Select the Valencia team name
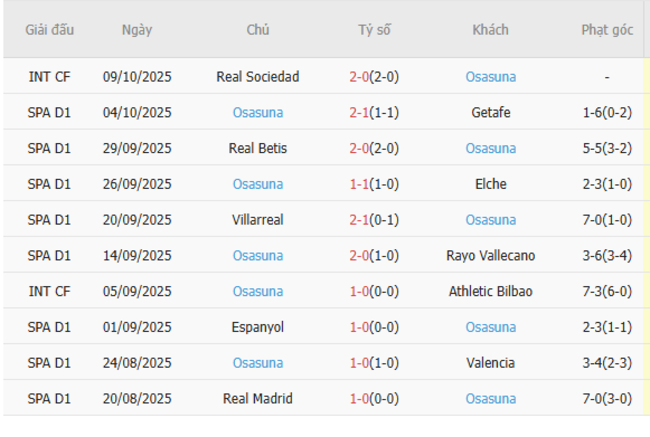650x437 pixels. (490, 363)
